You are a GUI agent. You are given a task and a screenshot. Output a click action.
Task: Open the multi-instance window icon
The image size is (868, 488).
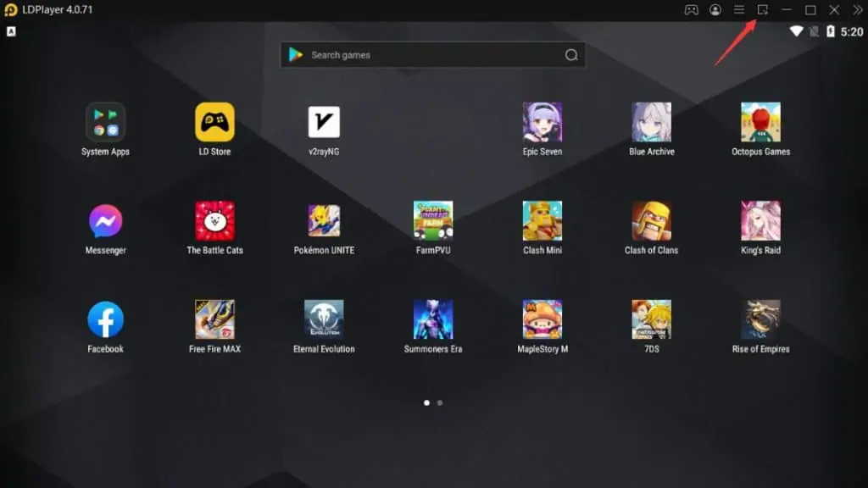761,9
